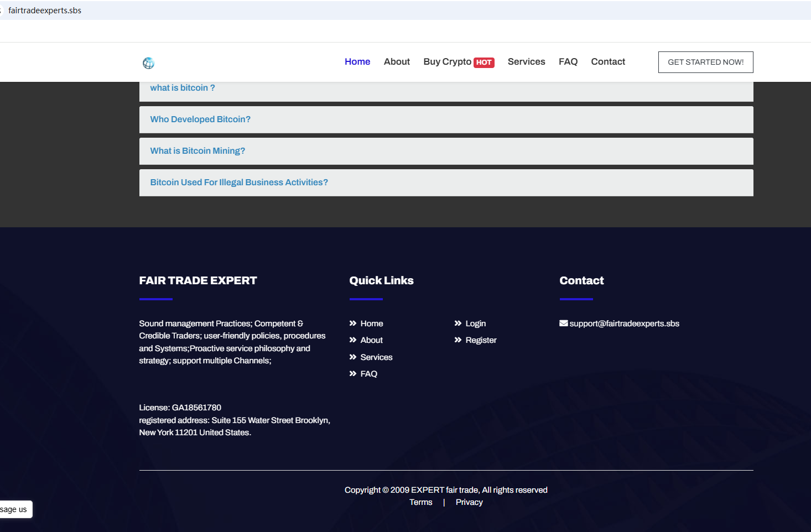
Task: Click the globe logo icon in header
Action: 148,63
